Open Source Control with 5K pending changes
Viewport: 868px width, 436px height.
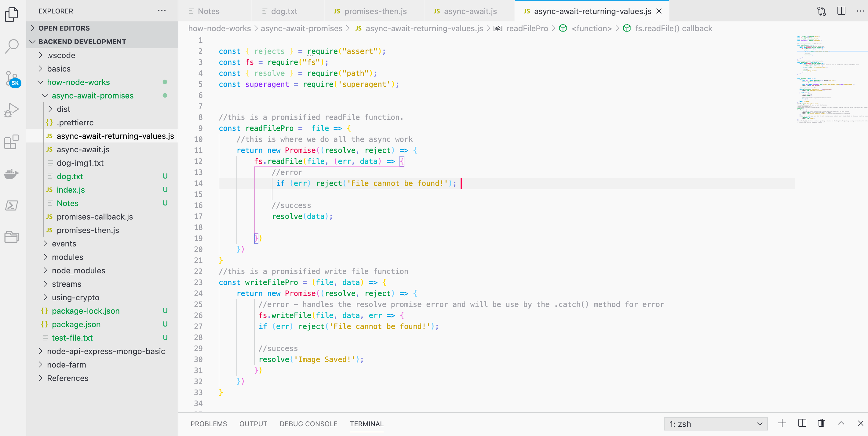[x=12, y=78]
